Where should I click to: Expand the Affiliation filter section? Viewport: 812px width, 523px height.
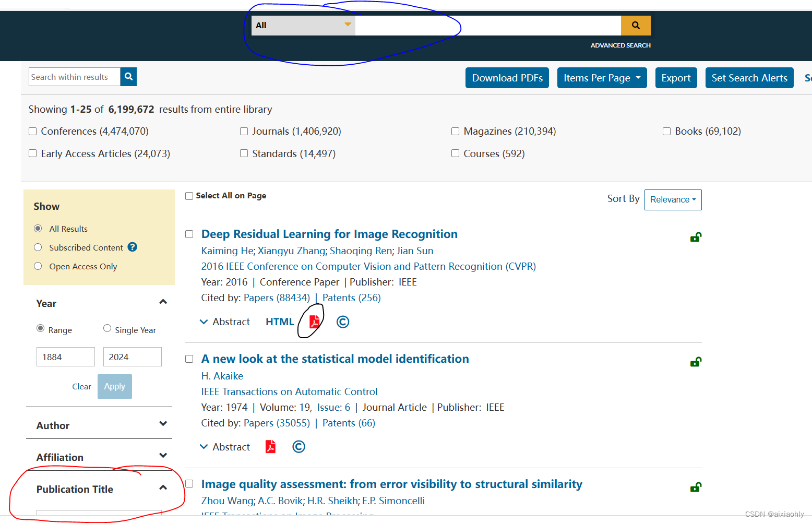163,455
